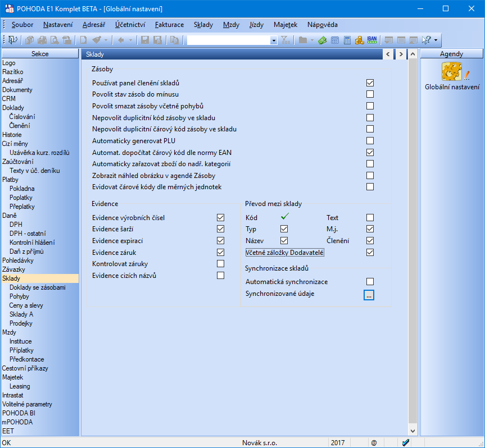Select the mPOHODA section
Viewport: 485px width, 448px height.
[x=17, y=422]
